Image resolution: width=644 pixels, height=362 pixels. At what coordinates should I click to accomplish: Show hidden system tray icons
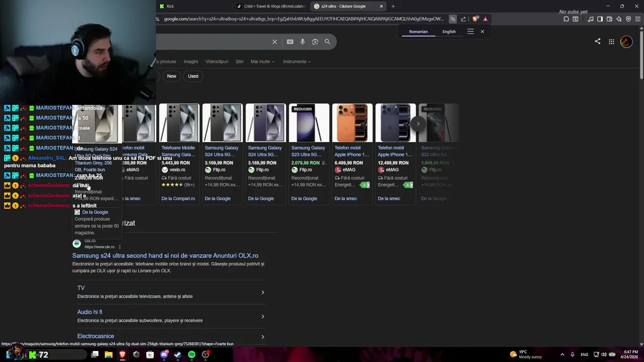click(562, 354)
